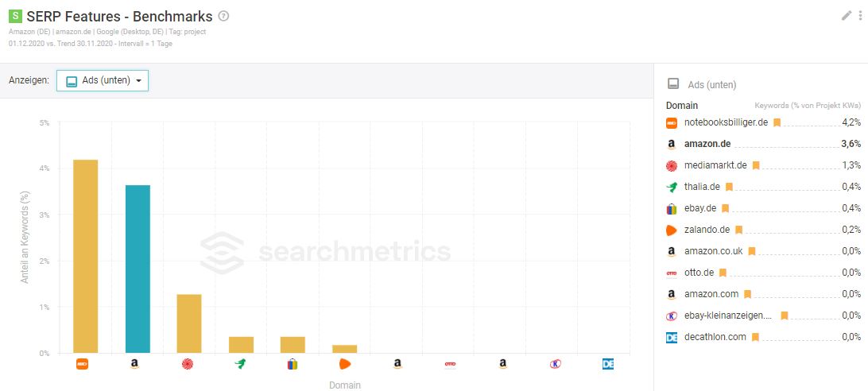Click the teal amazon.de bar
The image size is (868, 391).
click(x=138, y=269)
